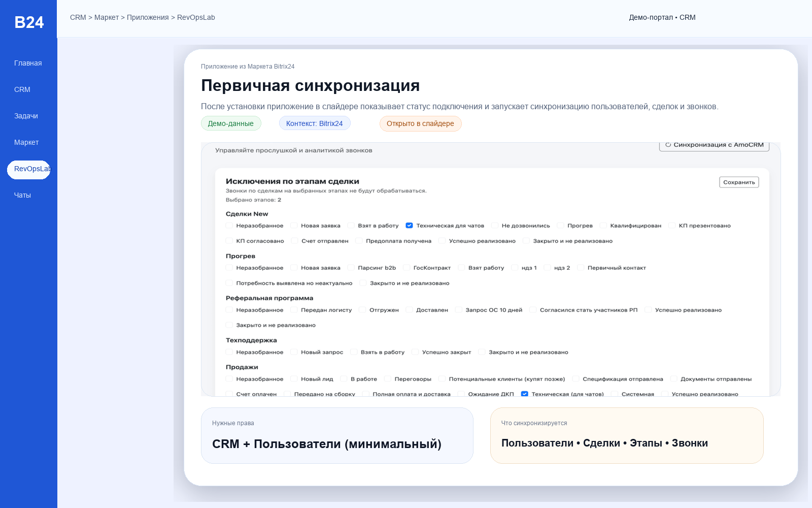Open Главная in the left sidebar
The image size is (812, 508).
pos(28,63)
